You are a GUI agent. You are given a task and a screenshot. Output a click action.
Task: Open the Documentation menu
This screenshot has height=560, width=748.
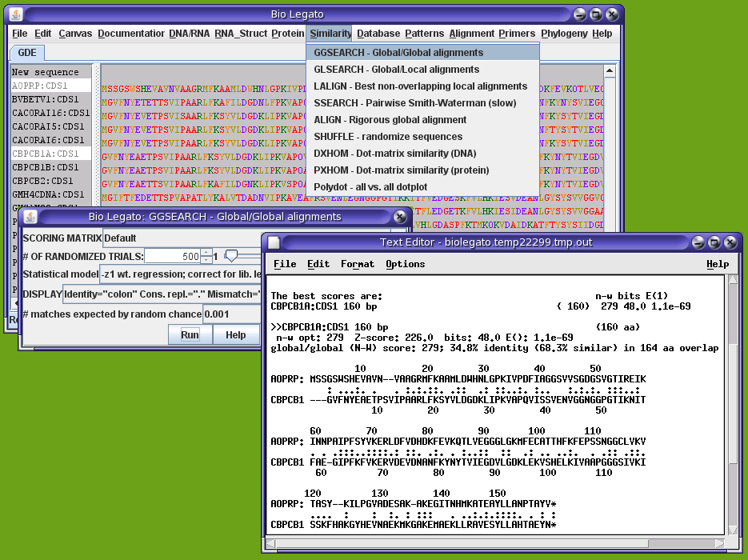(x=131, y=34)
